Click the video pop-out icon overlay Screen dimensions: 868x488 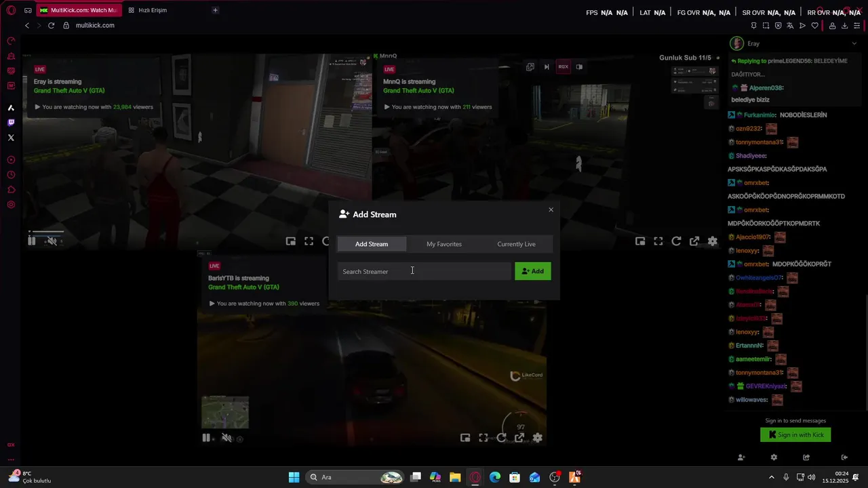tap(530, 67)
